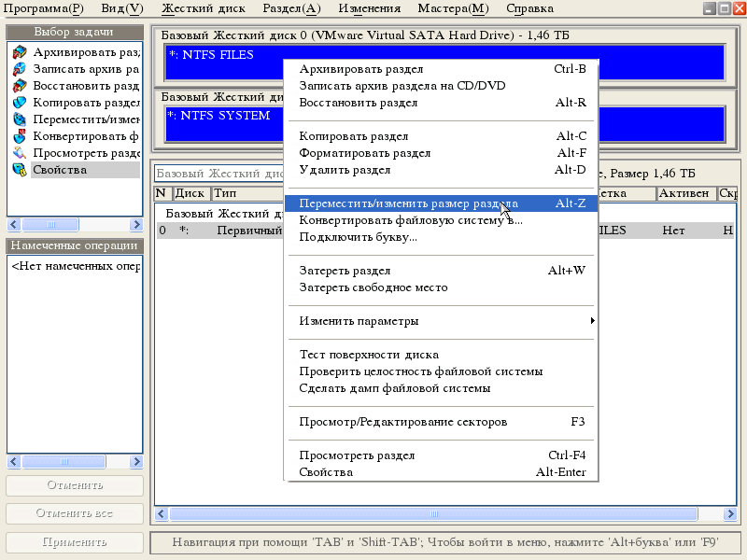Select 'Удалить раздел' in context menu

click(345, 170)
